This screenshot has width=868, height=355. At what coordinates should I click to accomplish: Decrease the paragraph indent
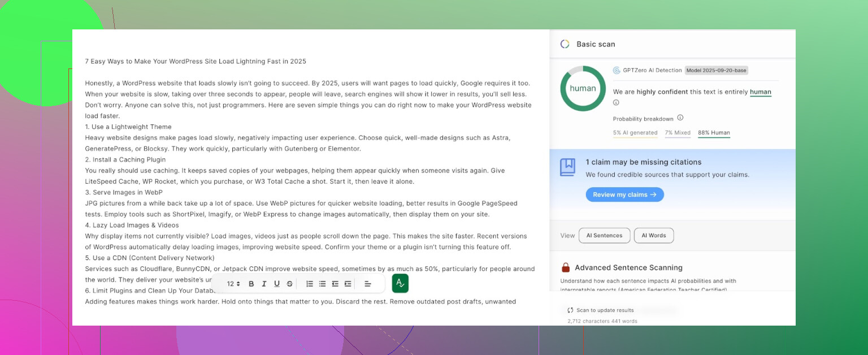point(335,284)
